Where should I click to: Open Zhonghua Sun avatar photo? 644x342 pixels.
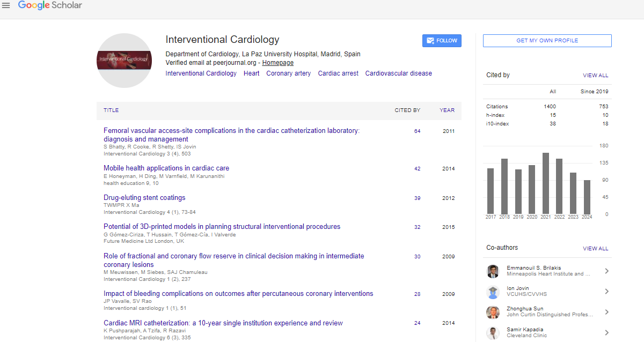(x=493, y=313)
